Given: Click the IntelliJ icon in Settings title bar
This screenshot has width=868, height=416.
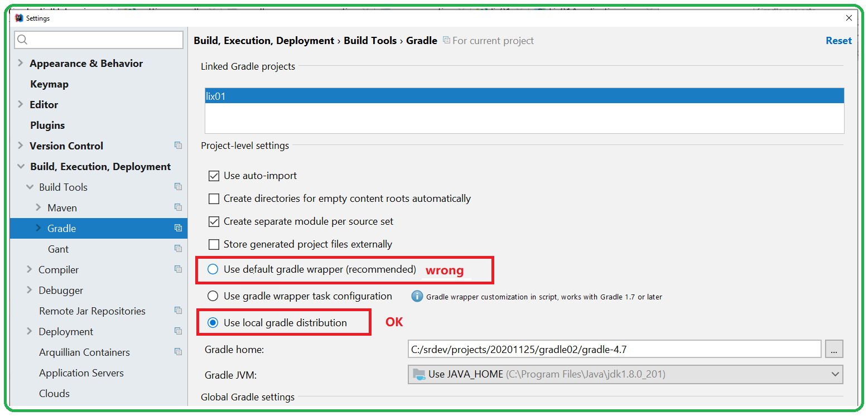Looking at the screenshot, I should click(x=19, y=18).
